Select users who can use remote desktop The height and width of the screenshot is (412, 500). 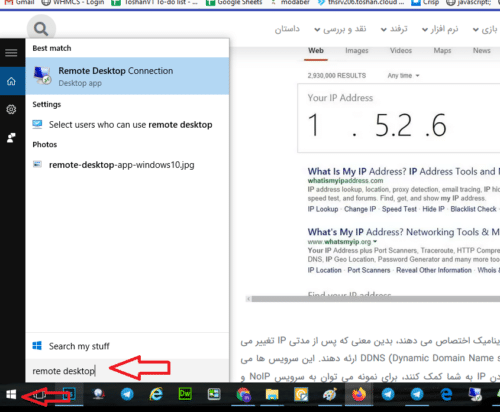click(x=127, y=125)
